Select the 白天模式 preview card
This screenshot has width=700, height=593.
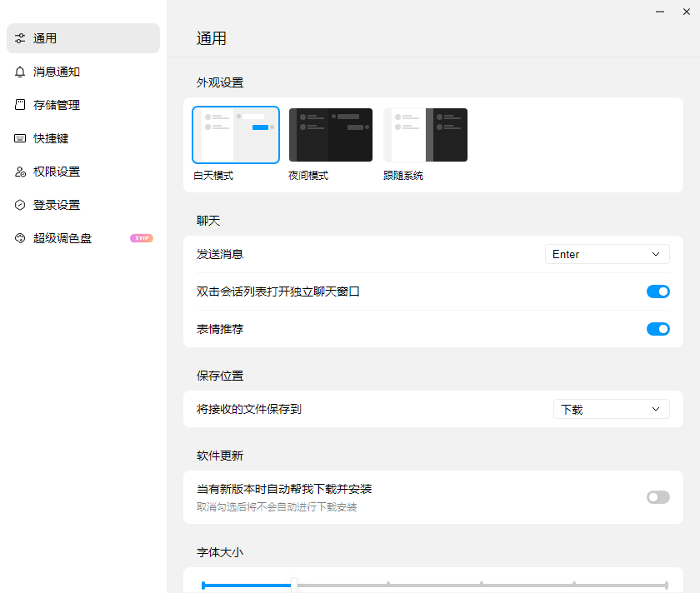tap(235, 134)
